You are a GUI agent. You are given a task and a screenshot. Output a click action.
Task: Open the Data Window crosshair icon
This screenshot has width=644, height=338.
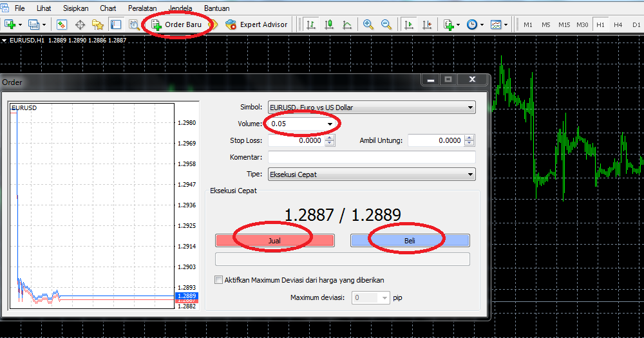point(80,24)
